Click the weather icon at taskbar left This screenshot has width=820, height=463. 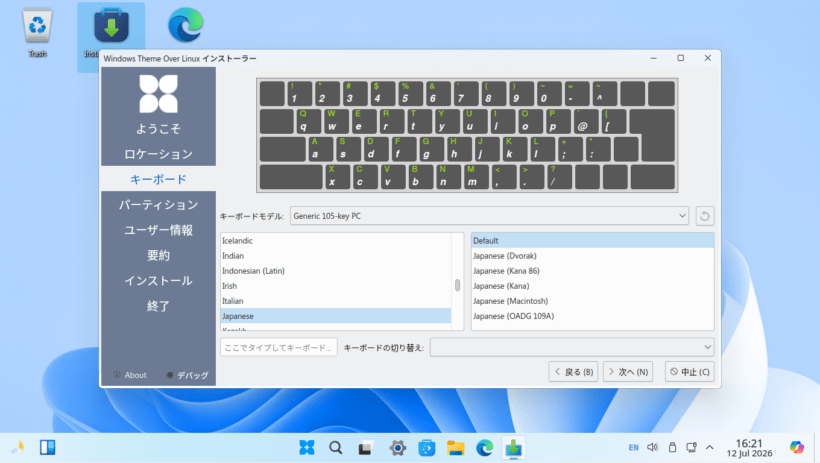(x=18, y=447)
